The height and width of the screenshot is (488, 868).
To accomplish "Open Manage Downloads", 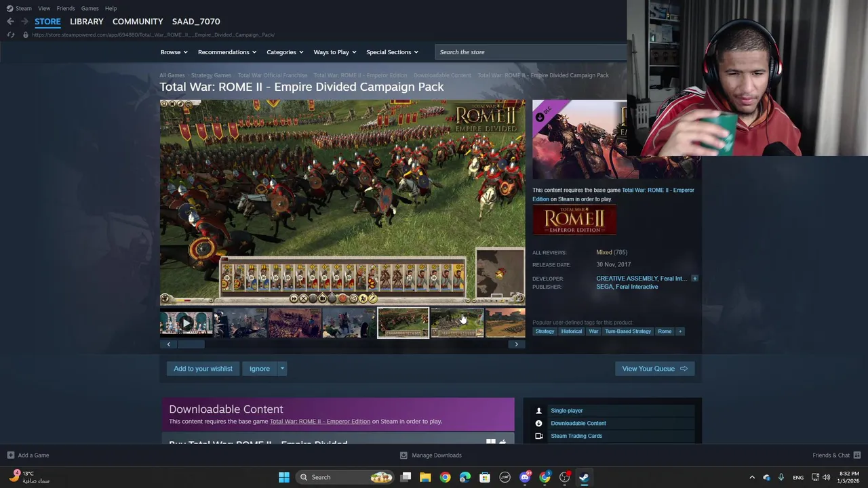I will click(x=431, y=455).
